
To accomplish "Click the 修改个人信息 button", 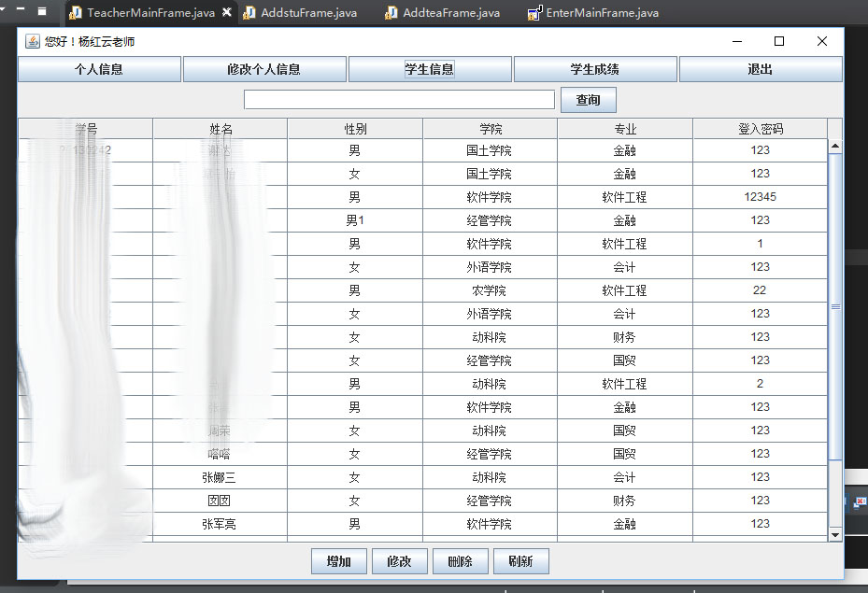I will (264, 69).
